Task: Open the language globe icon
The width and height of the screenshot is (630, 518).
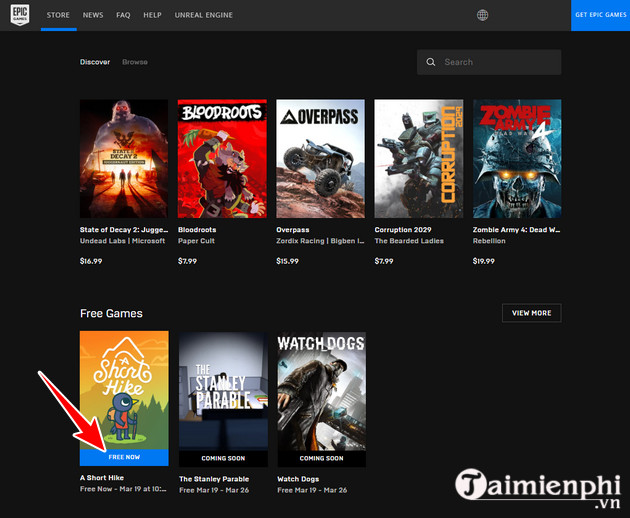Action: point(482,15)
